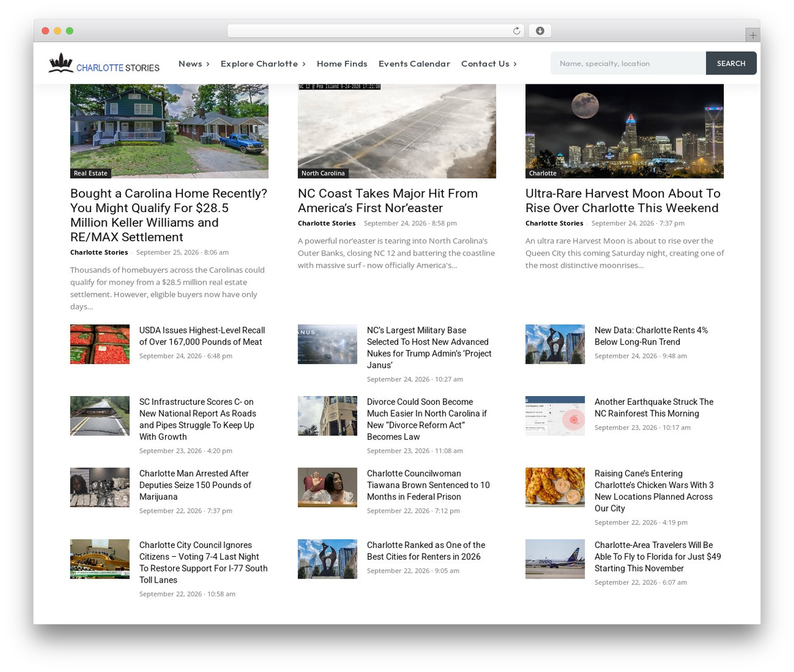The image size is (794, 672).
Task: Click the flooded road webcam image
Action: [397, 131]
